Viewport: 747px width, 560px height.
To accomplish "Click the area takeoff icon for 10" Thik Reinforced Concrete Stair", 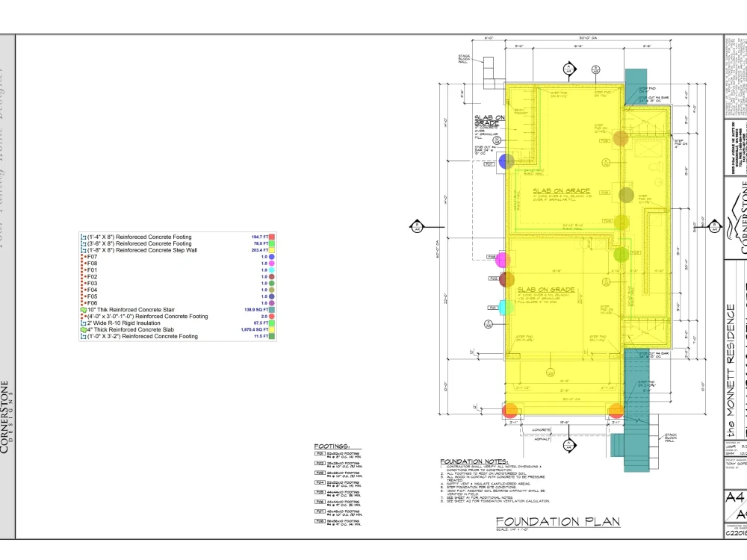I will [82, 309].
